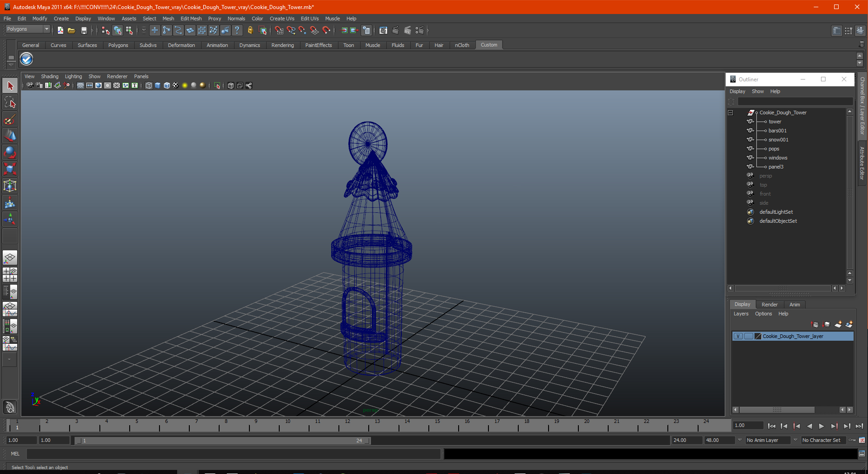The width and height of the screenshot is (868, 474).
Task: Create layer from selected objects
Action: pos(849,324)
